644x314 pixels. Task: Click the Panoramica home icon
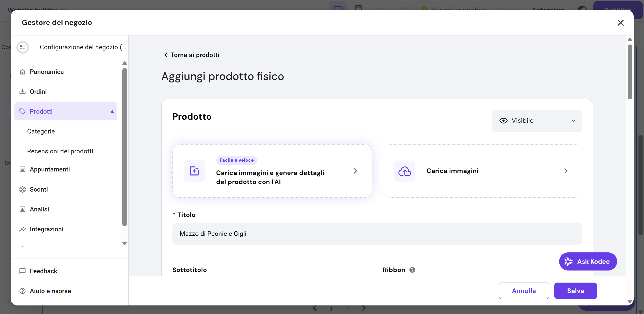tap(22, 72)
